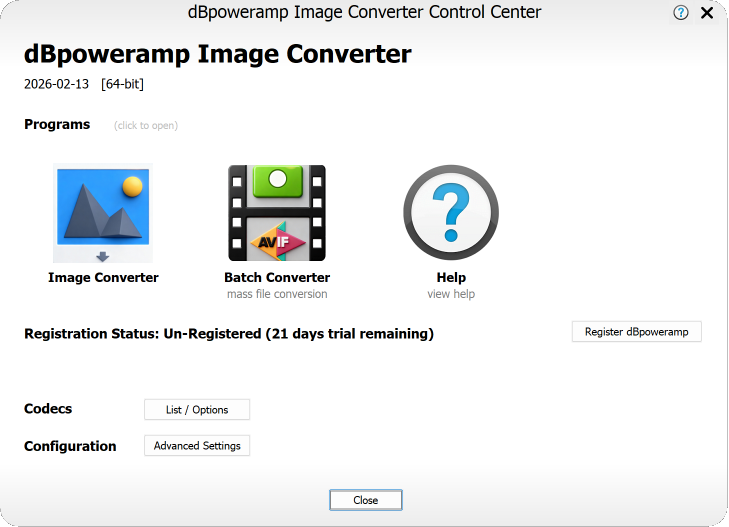Screen dimensions: 729x527
Task: Click the "Image Converter" text label
Action: pos(103,278)
